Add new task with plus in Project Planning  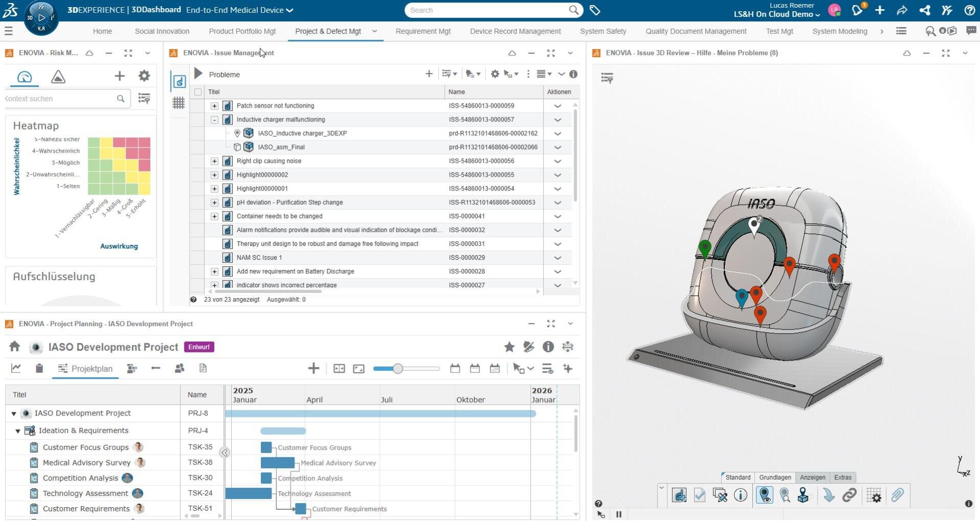314,368
